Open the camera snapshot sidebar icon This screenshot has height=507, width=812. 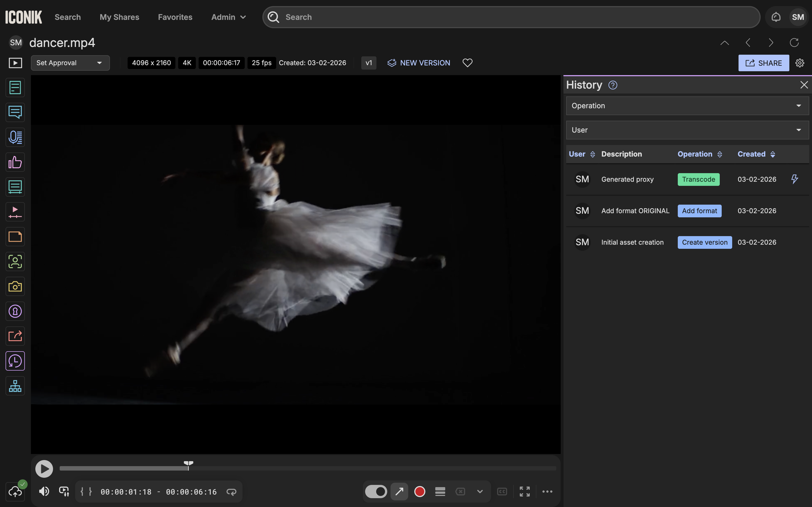point(15,286)
